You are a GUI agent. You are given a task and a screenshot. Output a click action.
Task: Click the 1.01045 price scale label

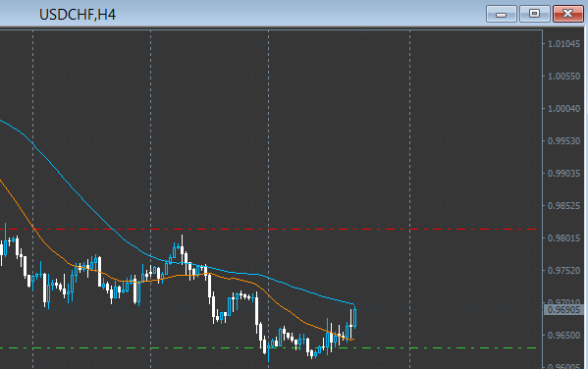coord(563,44)
